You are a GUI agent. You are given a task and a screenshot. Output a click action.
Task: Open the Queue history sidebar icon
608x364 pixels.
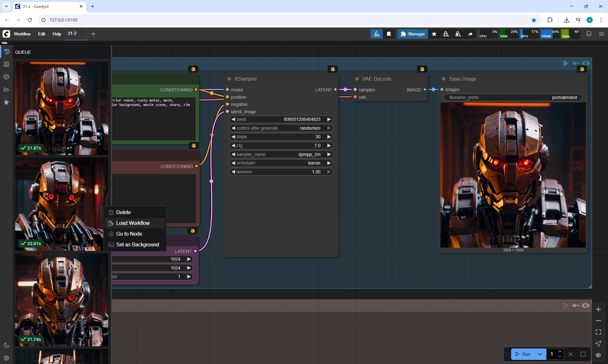click(x=6, y=52)
